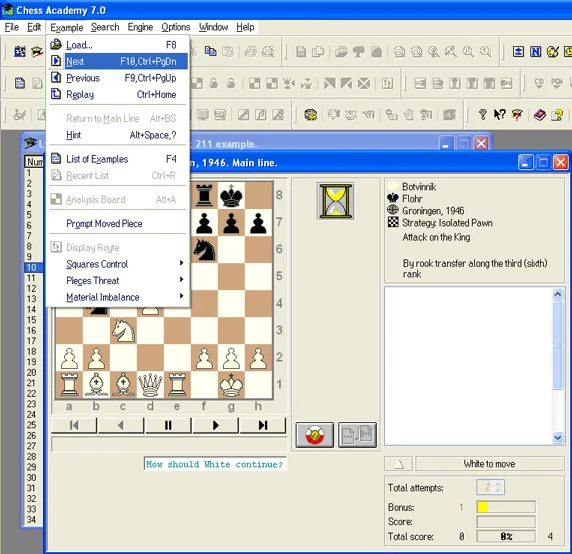This screenshot has width=572, height=554.
Task: Click the empty comments text area
Action: 469,366
